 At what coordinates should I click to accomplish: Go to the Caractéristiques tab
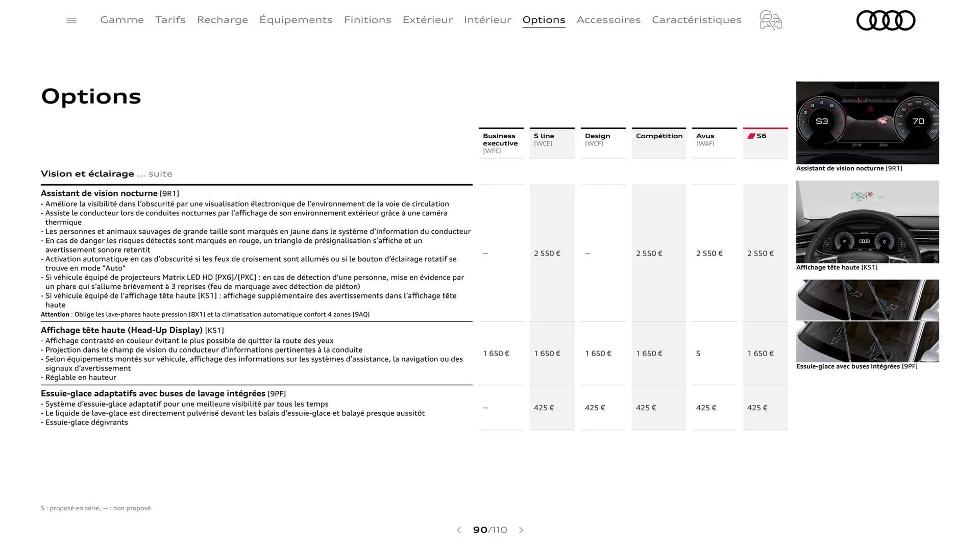tap(696, 20)
